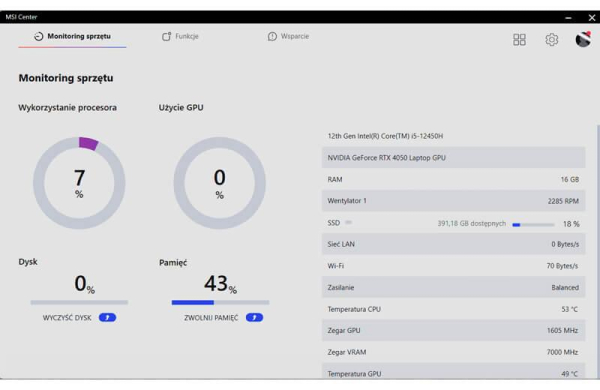The width and height of the screenshot is (600, 390).
Task: Open the Monitoring sprzętu tab
Action: (72, 36)
